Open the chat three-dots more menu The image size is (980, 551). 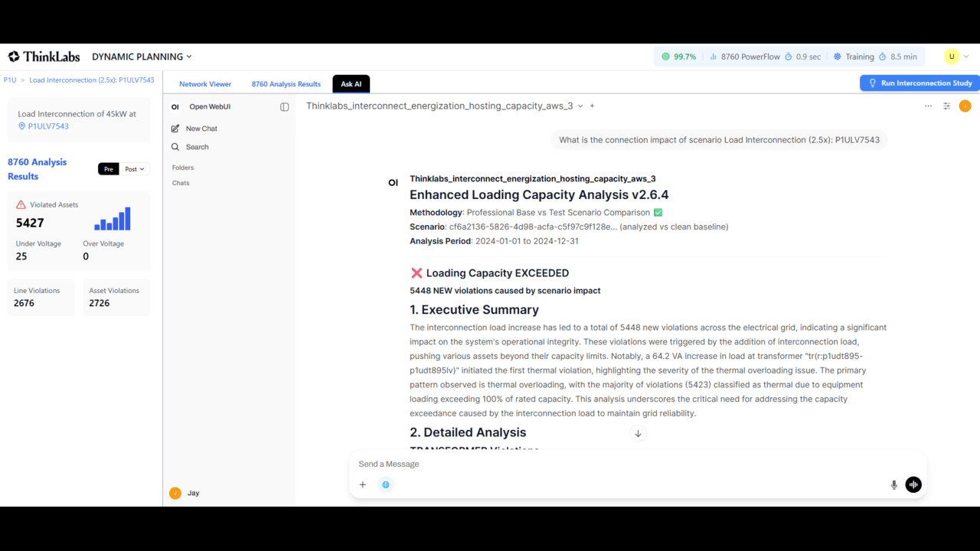coord(928,106)
